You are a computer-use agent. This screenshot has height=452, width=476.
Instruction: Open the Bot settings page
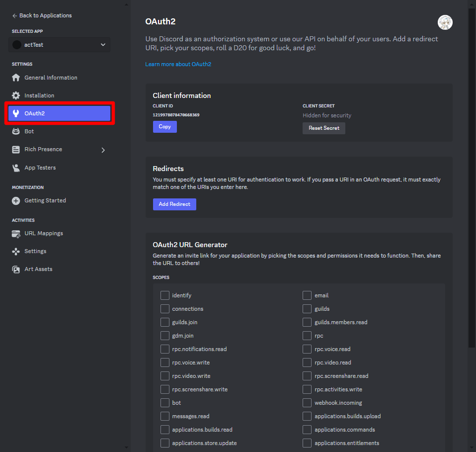[59, 131]
